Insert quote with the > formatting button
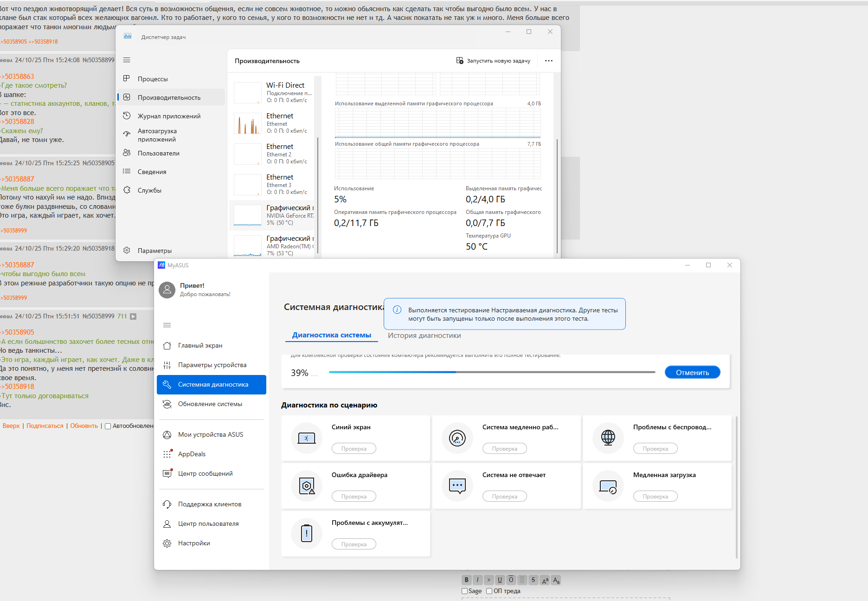Image resolution: width=868 pixels, height=601 pixels. (489, 580)
